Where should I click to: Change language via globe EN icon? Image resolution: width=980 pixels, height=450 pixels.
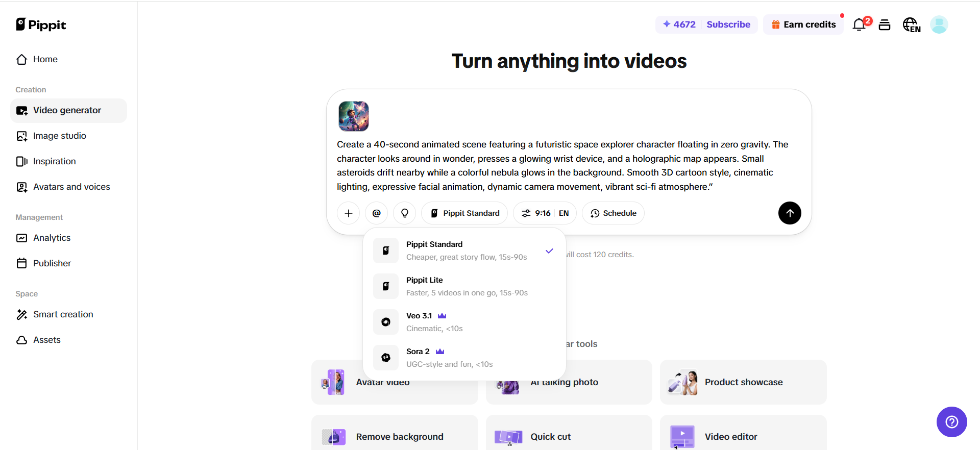[x=912, y=24]
